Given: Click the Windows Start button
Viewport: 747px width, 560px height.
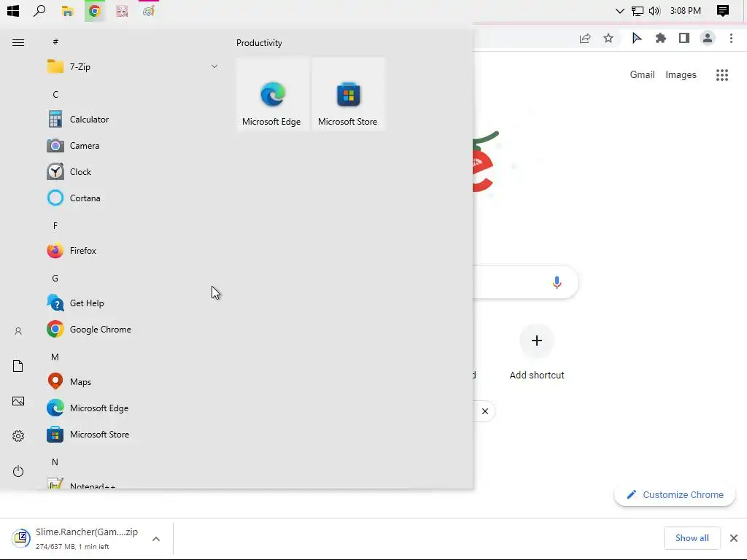Looking at the screenshot, I should [13, 10].
